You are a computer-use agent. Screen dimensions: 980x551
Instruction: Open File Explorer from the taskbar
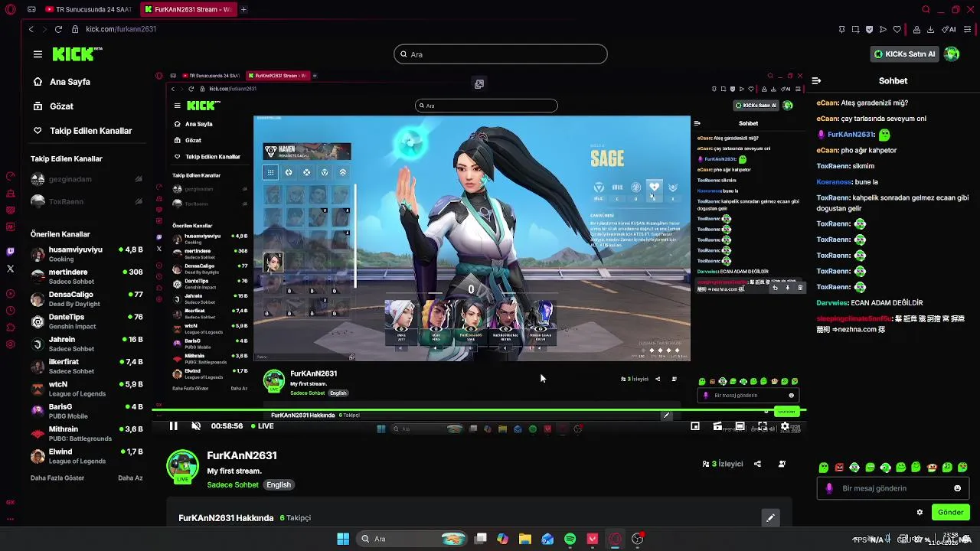pos(525,539)
